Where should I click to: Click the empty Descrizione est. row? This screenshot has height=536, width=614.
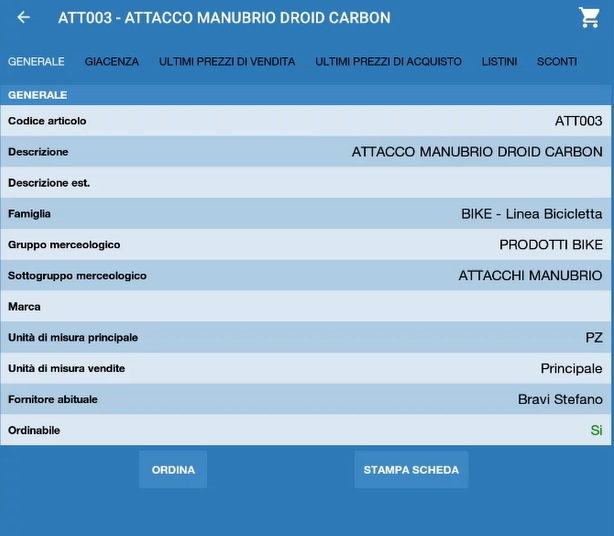[306, 183]
